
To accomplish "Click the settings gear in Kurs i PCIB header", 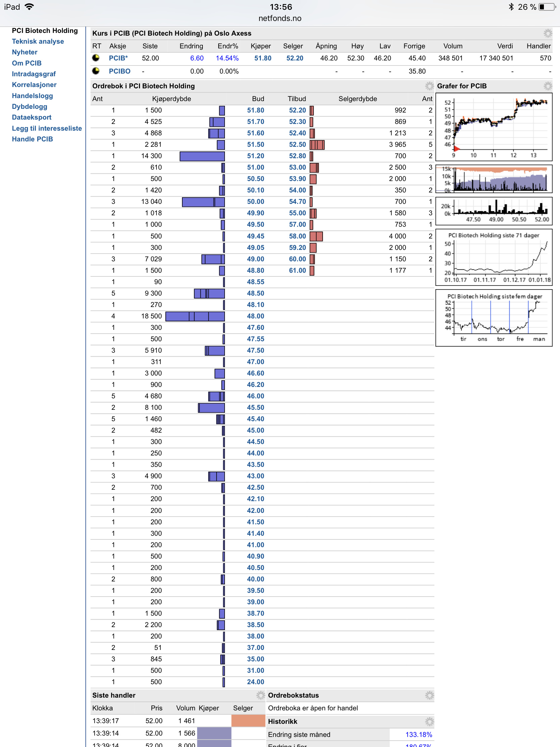I will coord(548,33).
